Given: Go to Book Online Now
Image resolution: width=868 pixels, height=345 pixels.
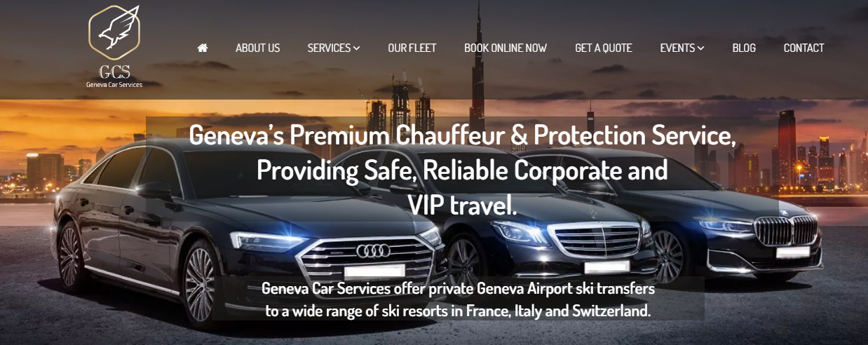Looking at the screenshot, I should [506, 48].
